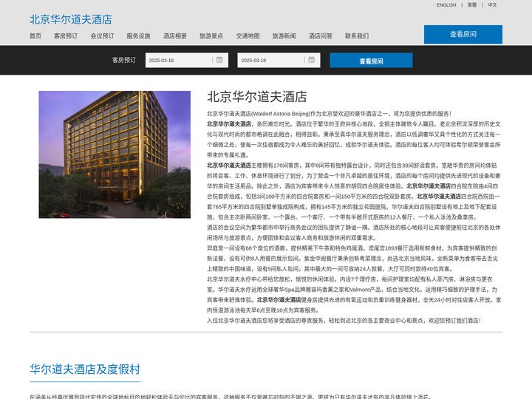Click the hotel building photo
Viewport: 532px width, 399px height.
[115, 154]
